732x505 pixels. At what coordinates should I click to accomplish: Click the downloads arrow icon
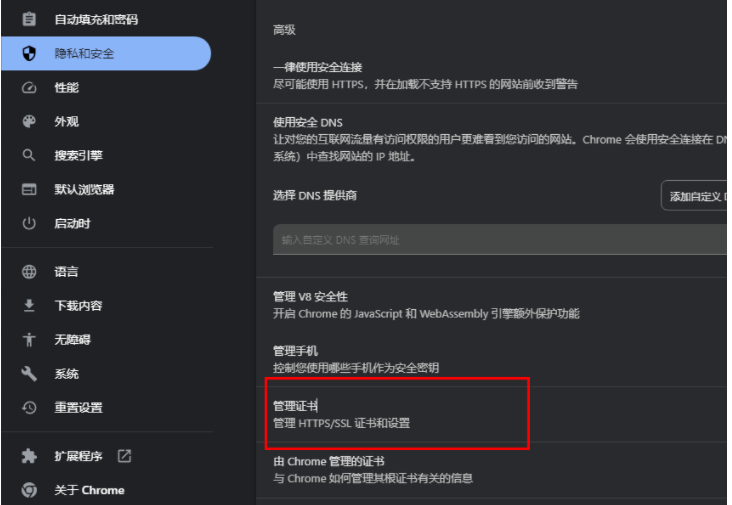pos(29,305)
